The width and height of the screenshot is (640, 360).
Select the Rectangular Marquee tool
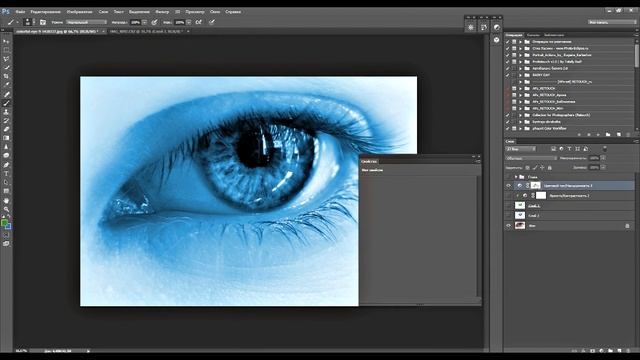pos(6,50)
